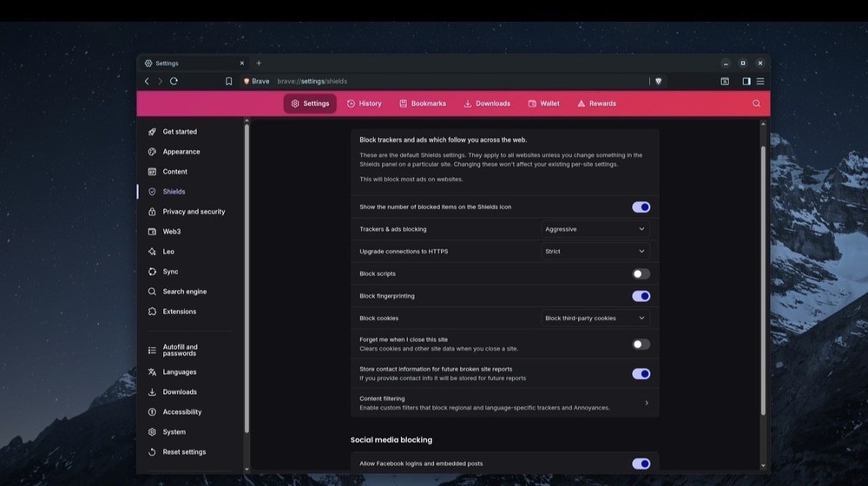Enable the Block scripts toggle
The width and height of the screenshot is (868, 486).
tap(641, 273)
